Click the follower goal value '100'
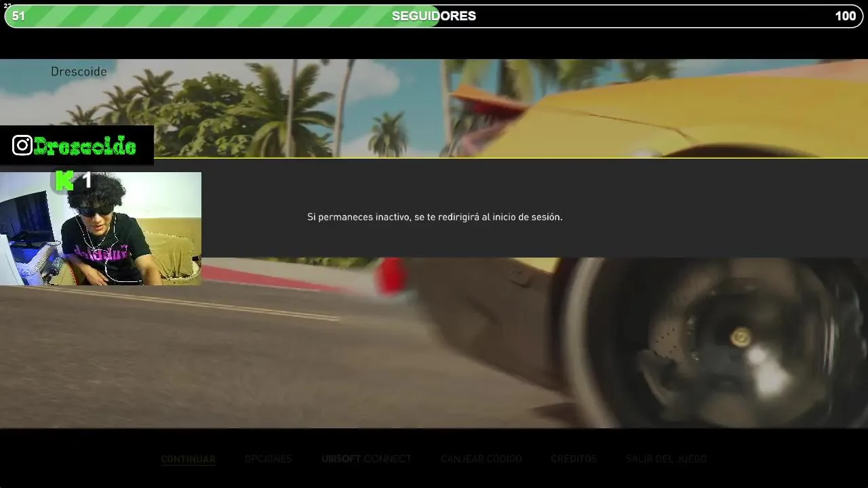The image size is (868, 488). (845, 16)
